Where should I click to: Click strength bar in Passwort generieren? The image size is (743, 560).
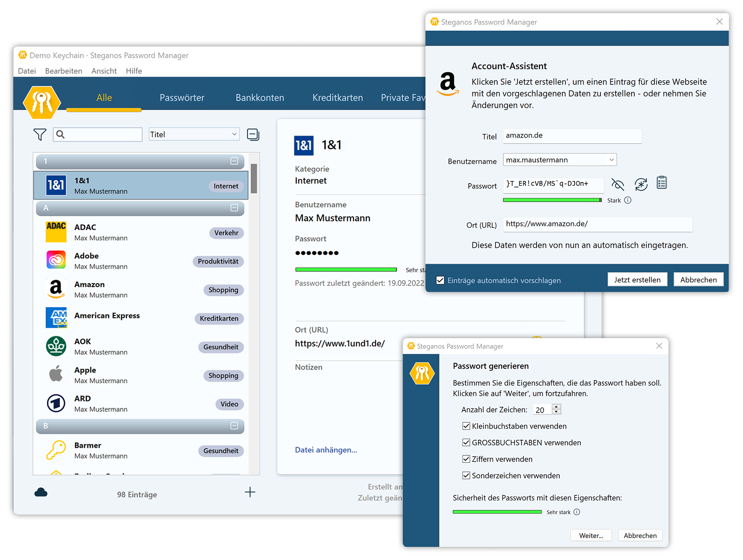click(x=497, y=512)
